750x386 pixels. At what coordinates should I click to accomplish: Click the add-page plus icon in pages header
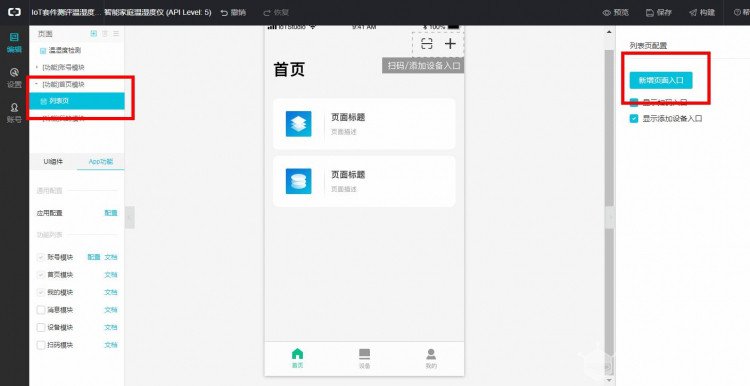coord(94,33)
